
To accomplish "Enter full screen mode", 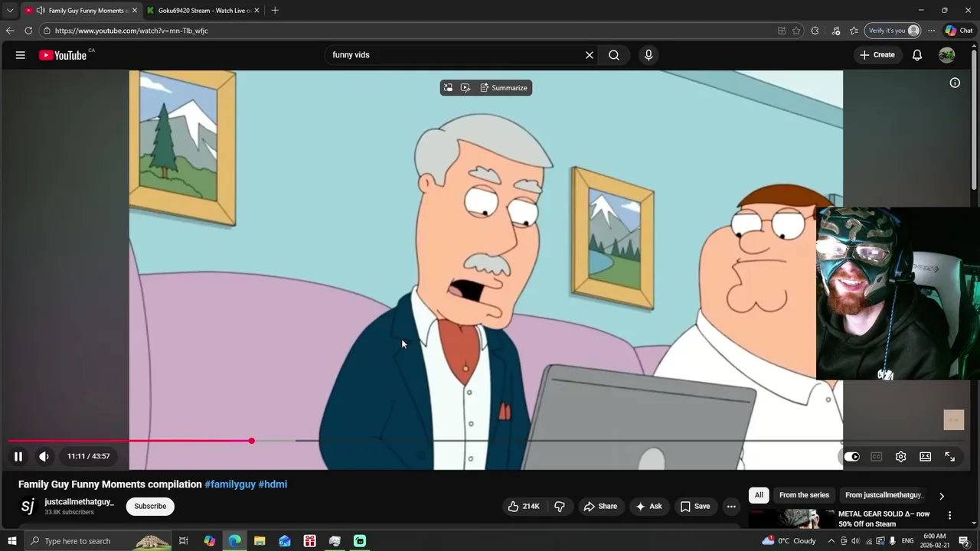I will [x=950, y=457].
